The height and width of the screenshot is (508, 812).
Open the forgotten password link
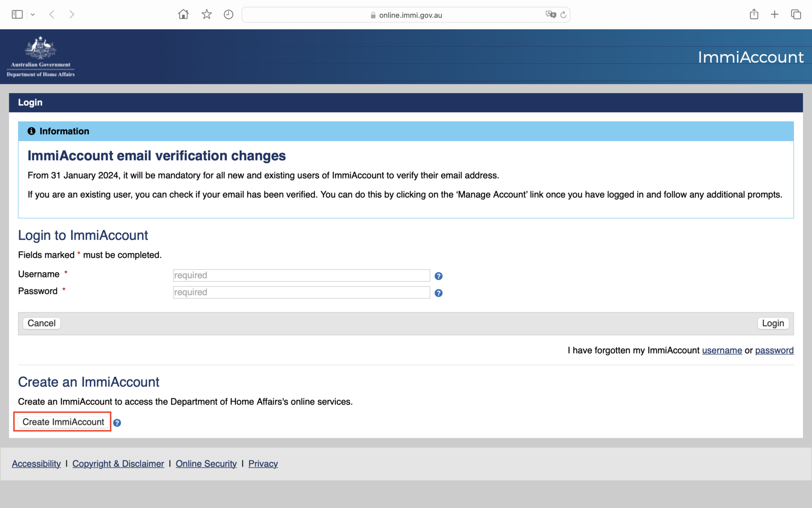(774, 350)
